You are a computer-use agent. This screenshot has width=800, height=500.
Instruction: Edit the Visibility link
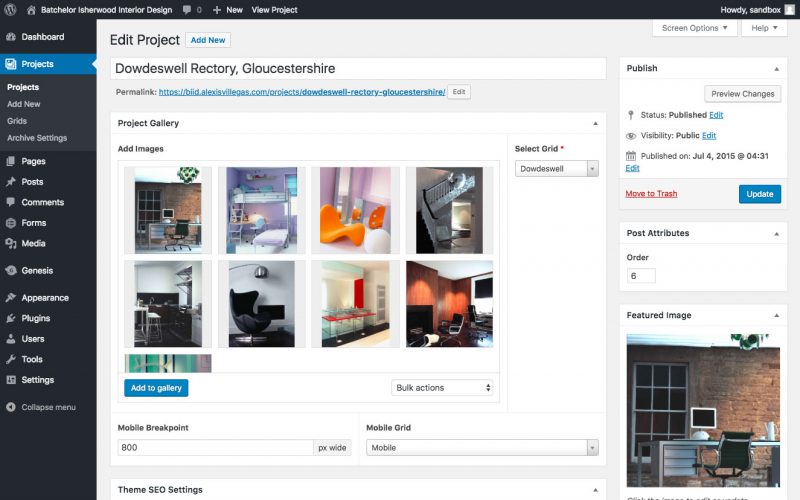(709, 135)
